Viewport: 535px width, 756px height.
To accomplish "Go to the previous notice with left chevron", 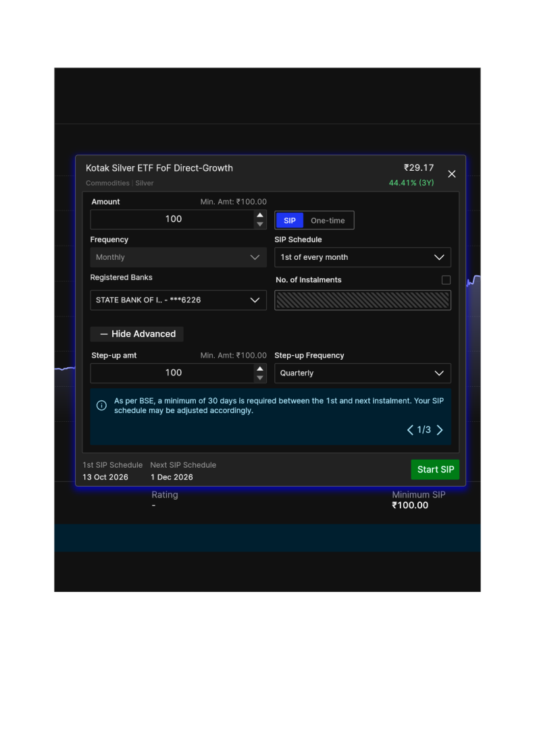I will tap(410, 429).
